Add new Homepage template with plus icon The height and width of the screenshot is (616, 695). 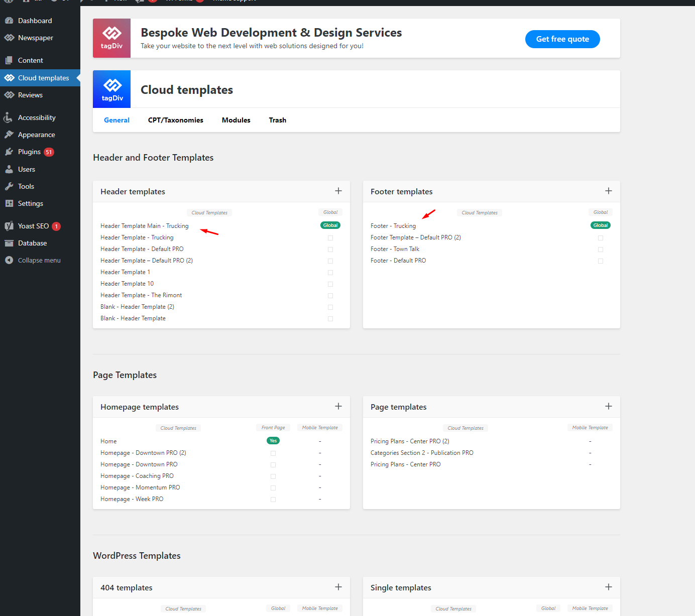(x=338, y=406)
